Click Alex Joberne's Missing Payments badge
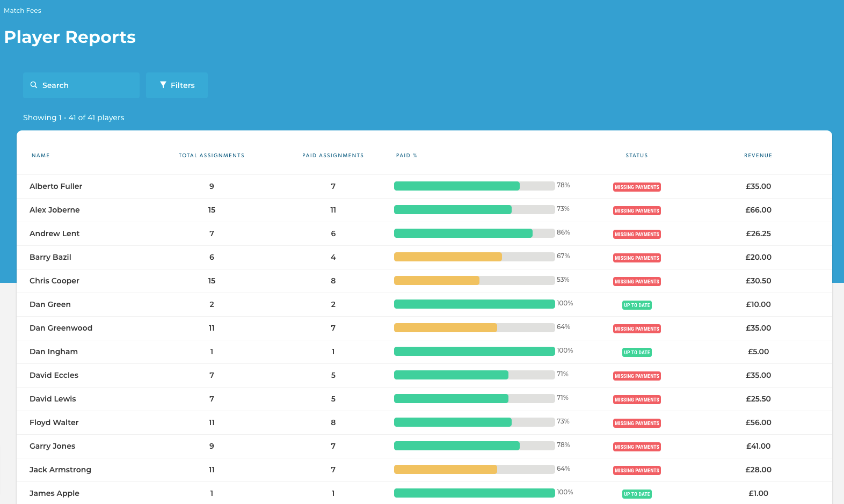Screen dimensions: 844x504 click(x=637, y=211)
